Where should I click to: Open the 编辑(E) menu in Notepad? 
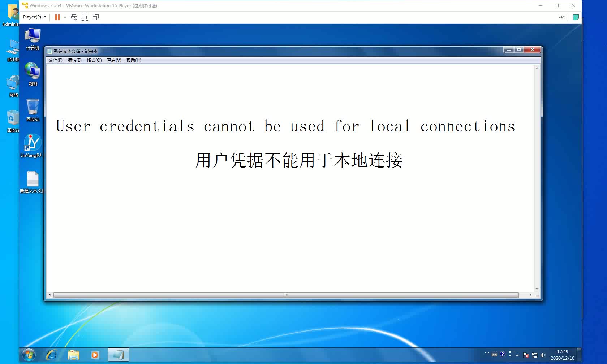[x=74, y=60]
